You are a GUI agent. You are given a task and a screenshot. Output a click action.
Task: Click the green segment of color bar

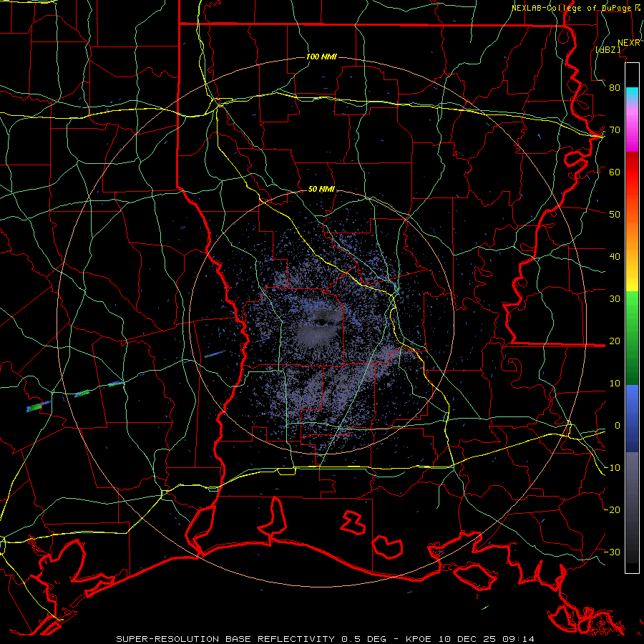click(632, 338)
